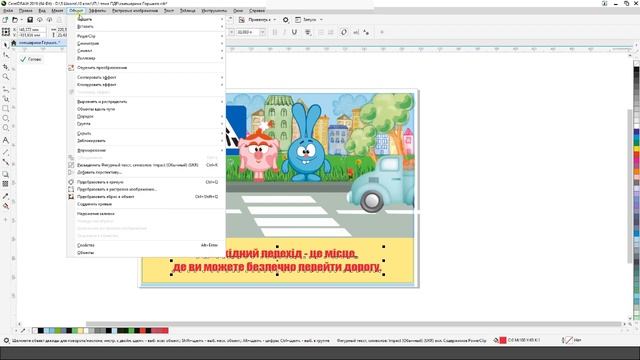Click the red fill indicator in status bar
Viewport: 640px width, 360px height.
click(503, 340)
